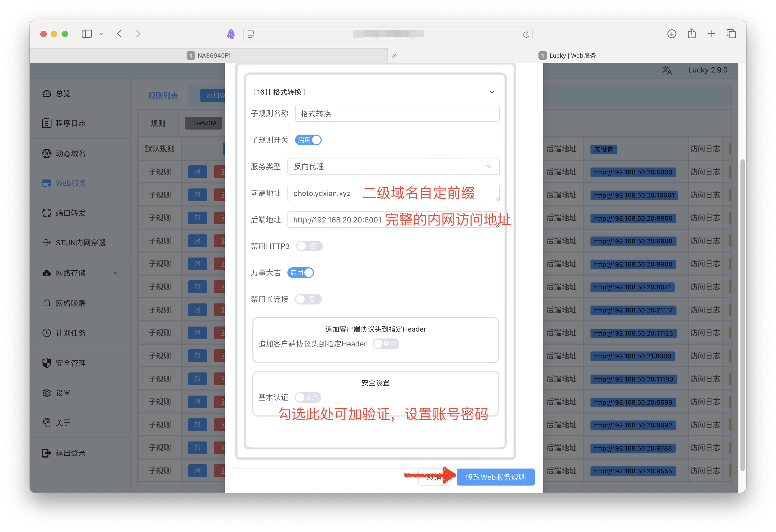
Task: Click edit icon in first 子规则 row
Action: pos(197,172)
